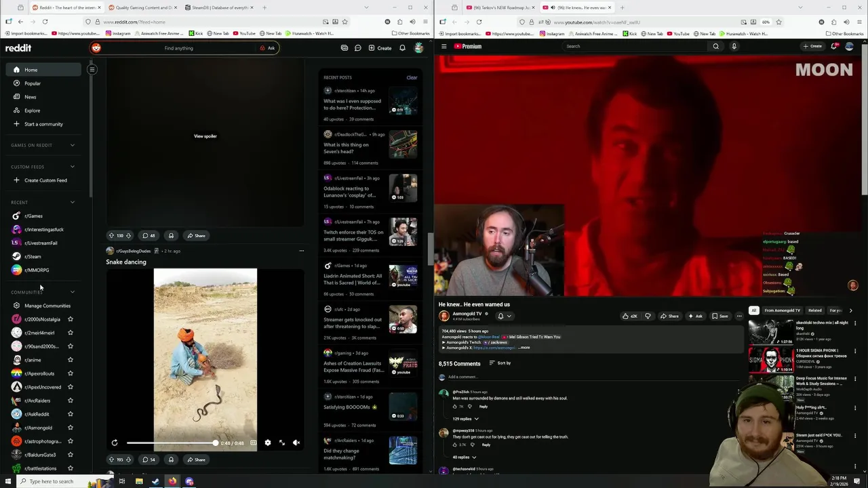The height and width of the screenshot is (488, 868).
Task: Click YouTube search magnifier button
Action: [715, 46]
